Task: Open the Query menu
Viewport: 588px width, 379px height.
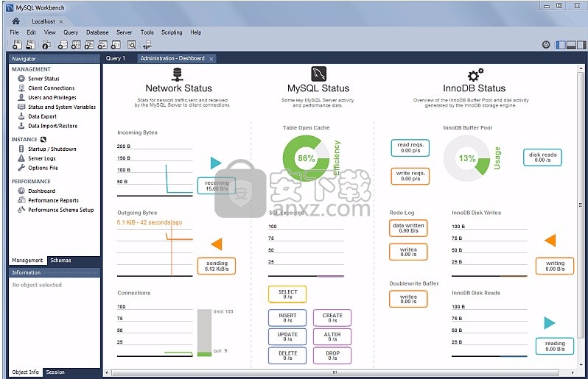Action: [x=71, y=32]
